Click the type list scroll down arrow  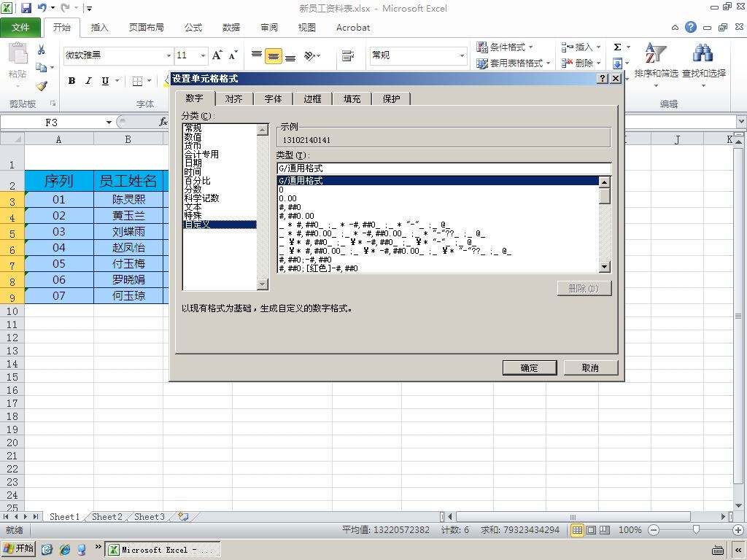click(604, 267)
